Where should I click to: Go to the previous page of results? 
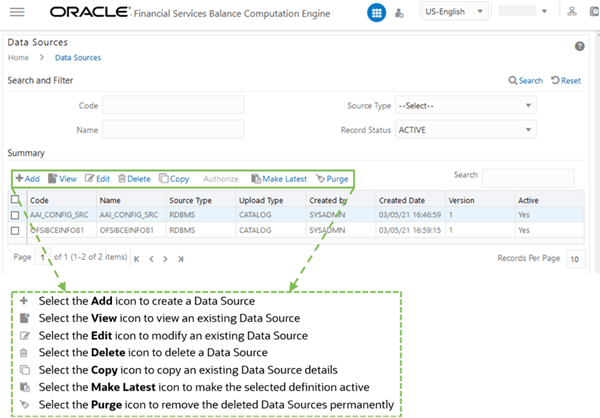click(152, 259)
